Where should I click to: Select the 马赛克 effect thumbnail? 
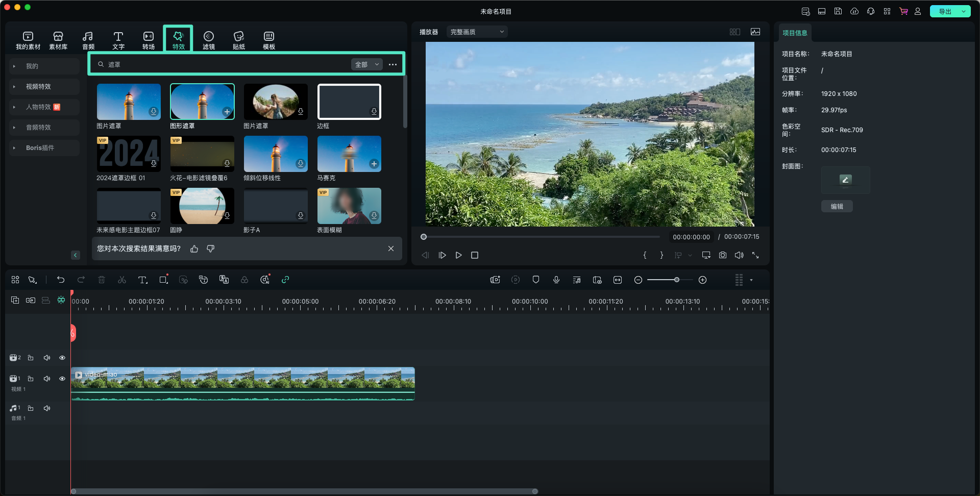pos(349,154)
